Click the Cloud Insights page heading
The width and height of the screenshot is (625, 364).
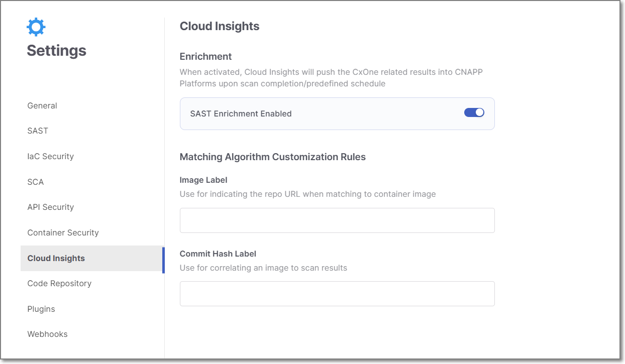click(x=220, y=26)
